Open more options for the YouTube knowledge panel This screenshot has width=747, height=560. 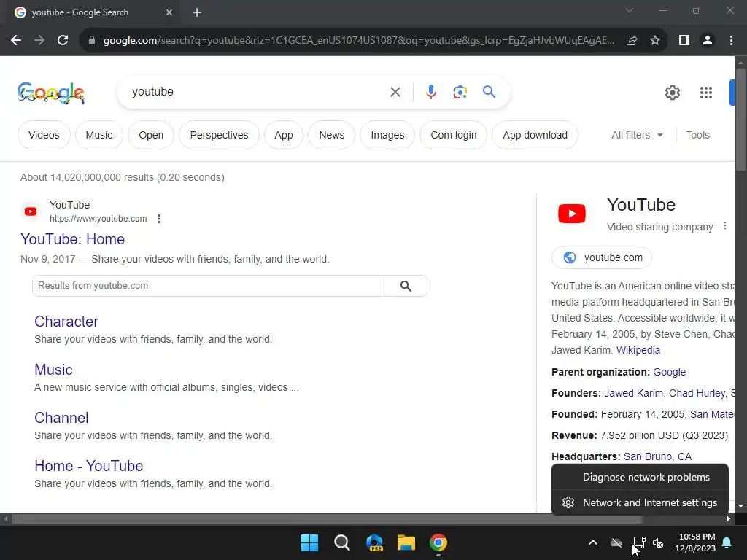pyautogui.click(x=725, y=226)
